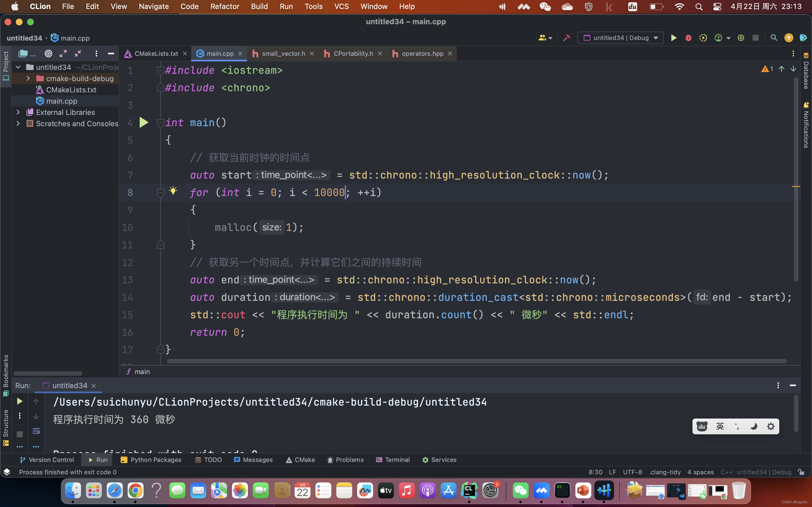
Task: Click the green Run button in top toolbar
Action: pyautogui.click(x=673, y=38)
